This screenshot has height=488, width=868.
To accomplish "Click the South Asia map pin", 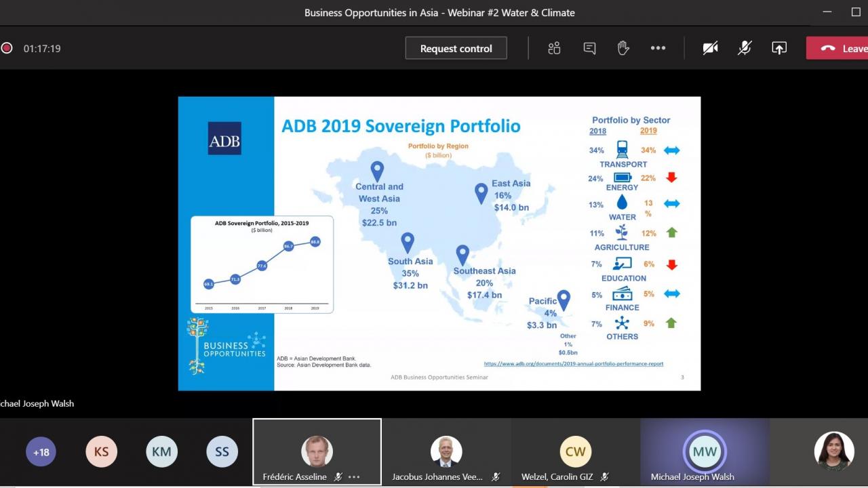I will point(408,243).
